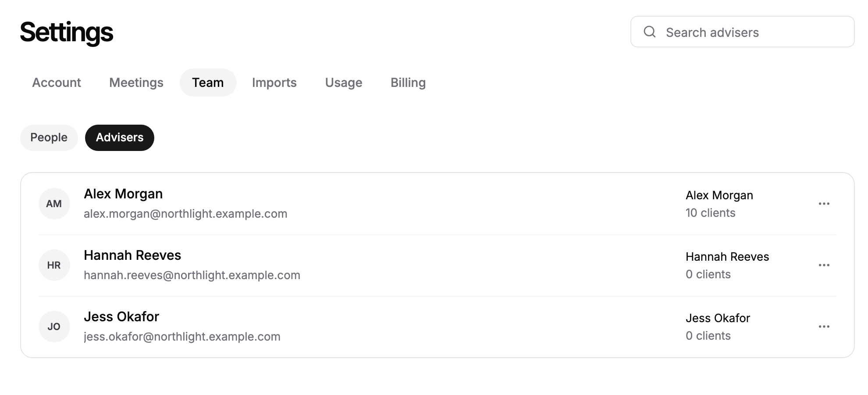
Task: Click the HR avatar badge
Action: 54,265
